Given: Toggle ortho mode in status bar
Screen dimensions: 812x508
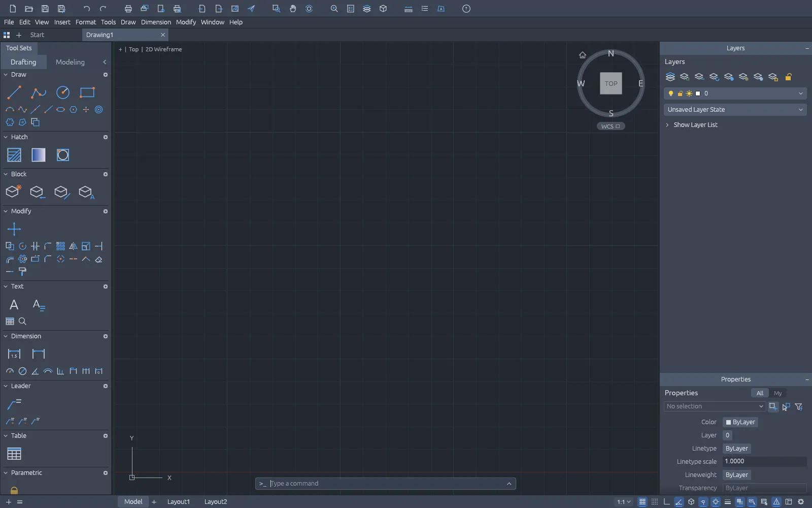Looking at the screenshot, I should (667, 502).
